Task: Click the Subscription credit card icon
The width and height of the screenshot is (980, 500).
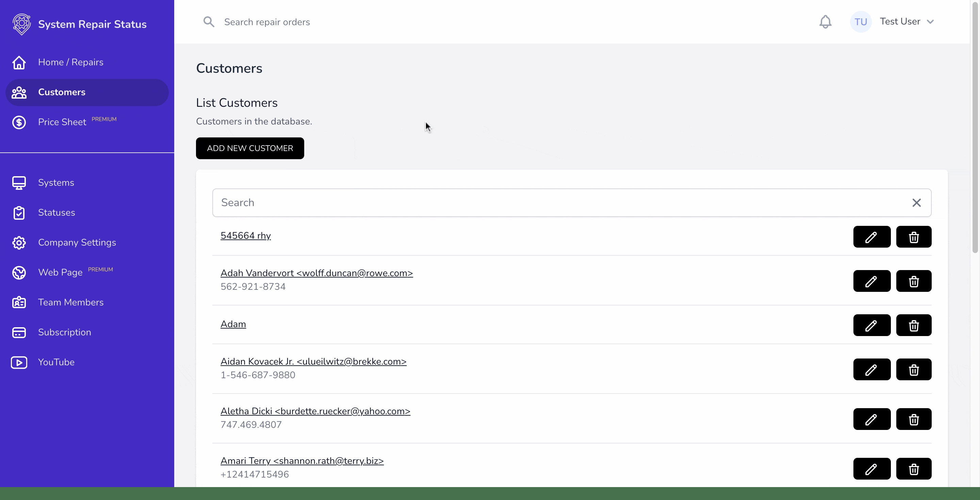Action: [19, 332]
